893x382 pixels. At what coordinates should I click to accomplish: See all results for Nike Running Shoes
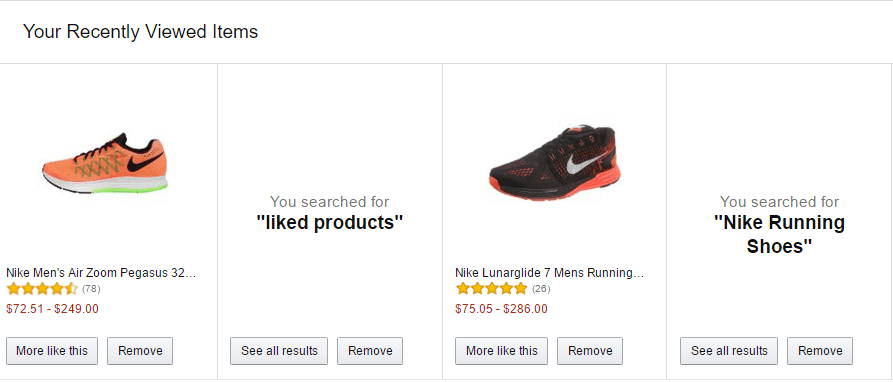(730, 351)
